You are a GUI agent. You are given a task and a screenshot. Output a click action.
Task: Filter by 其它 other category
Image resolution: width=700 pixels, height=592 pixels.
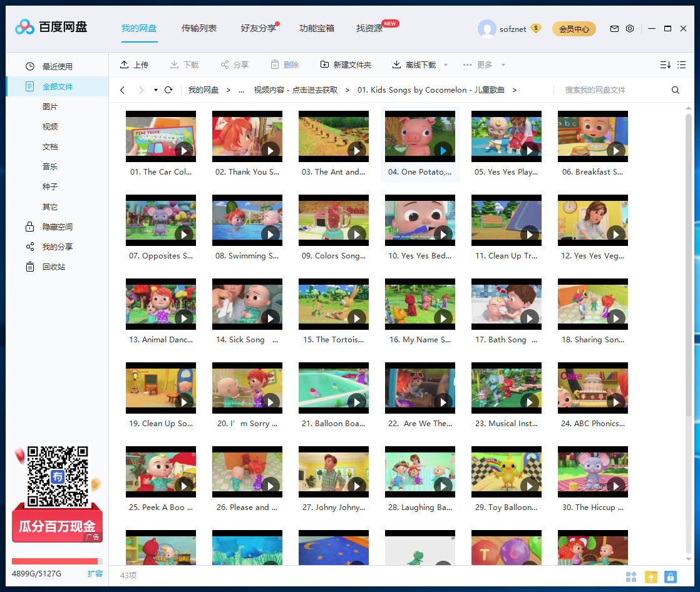[50, 207]
